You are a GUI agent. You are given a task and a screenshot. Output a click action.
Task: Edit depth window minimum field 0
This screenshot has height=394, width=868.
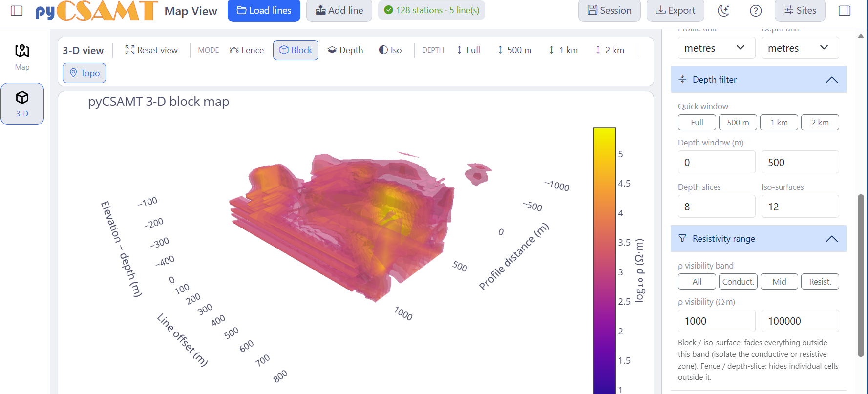pyautogui.click(x=717, y=162)
